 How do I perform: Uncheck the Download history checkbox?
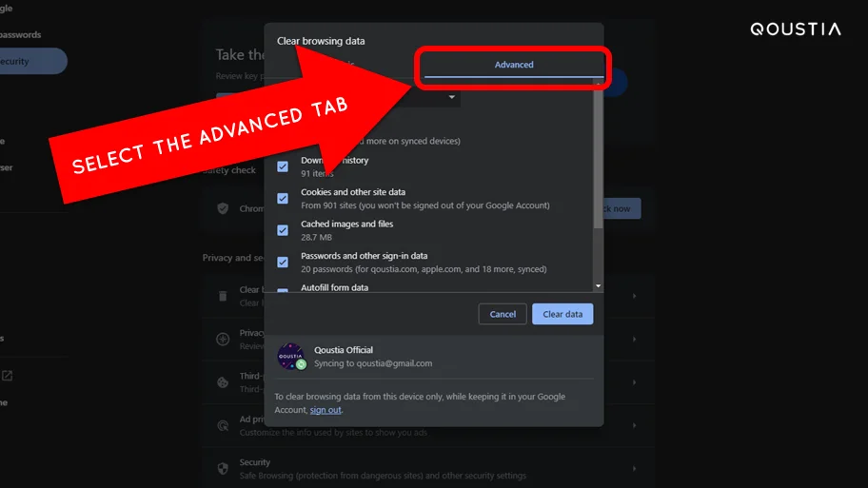283,166
